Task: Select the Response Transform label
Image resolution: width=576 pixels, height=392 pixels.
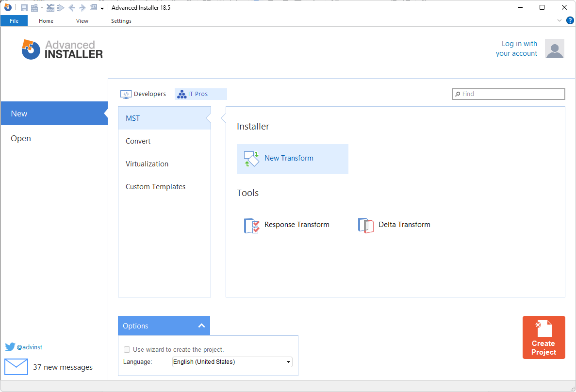Action: coord(297,225)
